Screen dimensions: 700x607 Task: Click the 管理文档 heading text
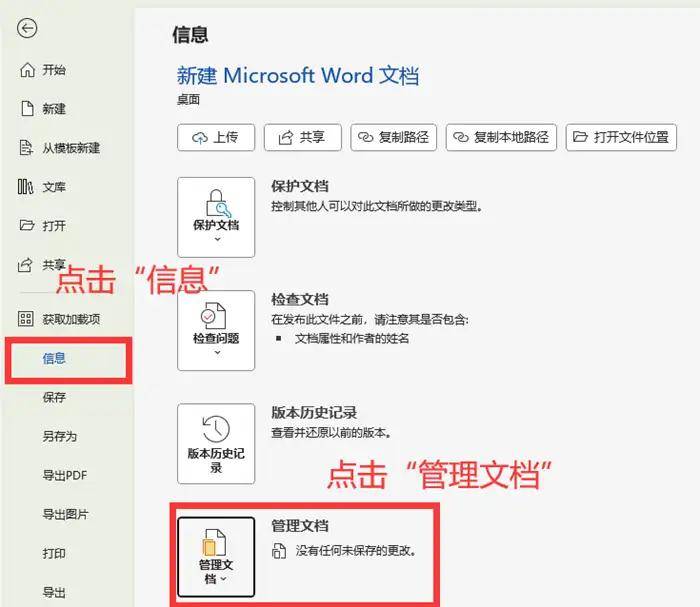(x=300, y=526)
